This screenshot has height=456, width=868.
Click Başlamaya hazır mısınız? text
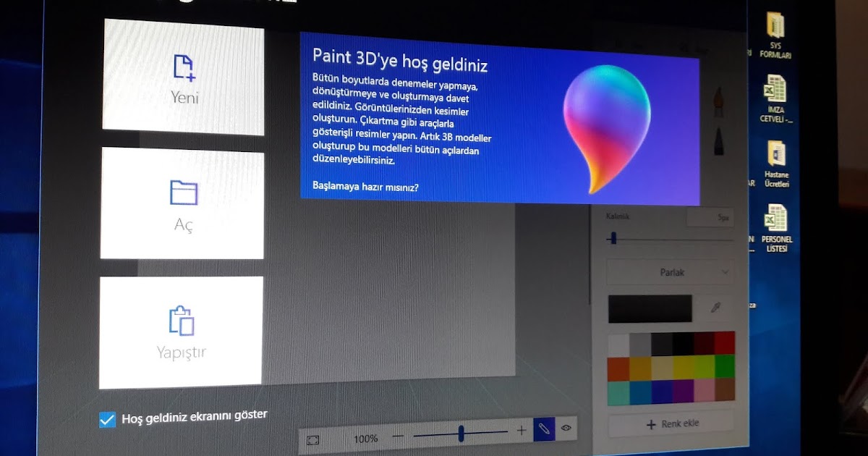click(365, 187)
